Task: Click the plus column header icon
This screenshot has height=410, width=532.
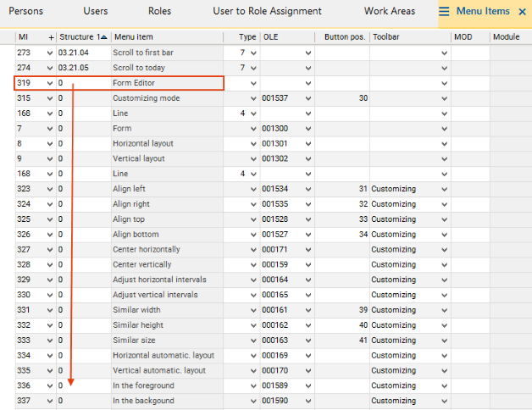Action: tap(51, 38)
